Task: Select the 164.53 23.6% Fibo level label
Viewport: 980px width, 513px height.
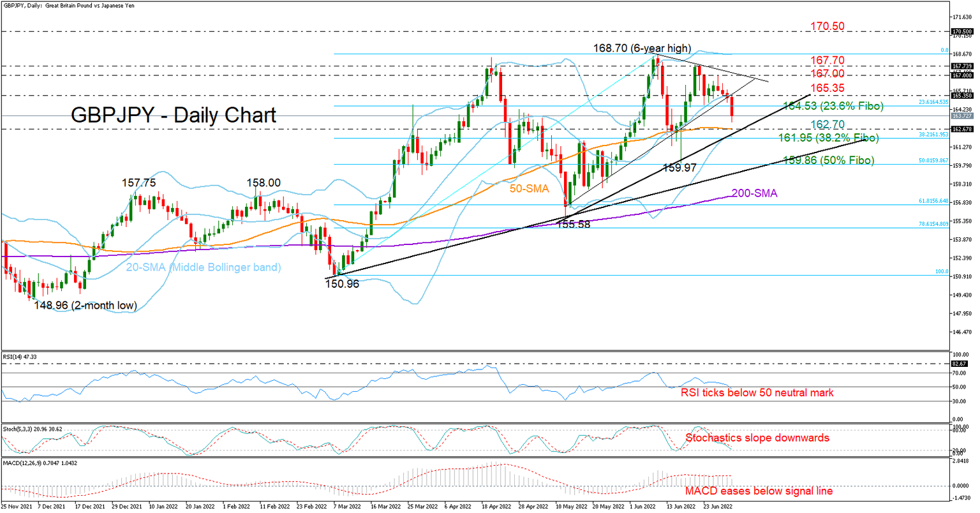Action: pos(833,107)
